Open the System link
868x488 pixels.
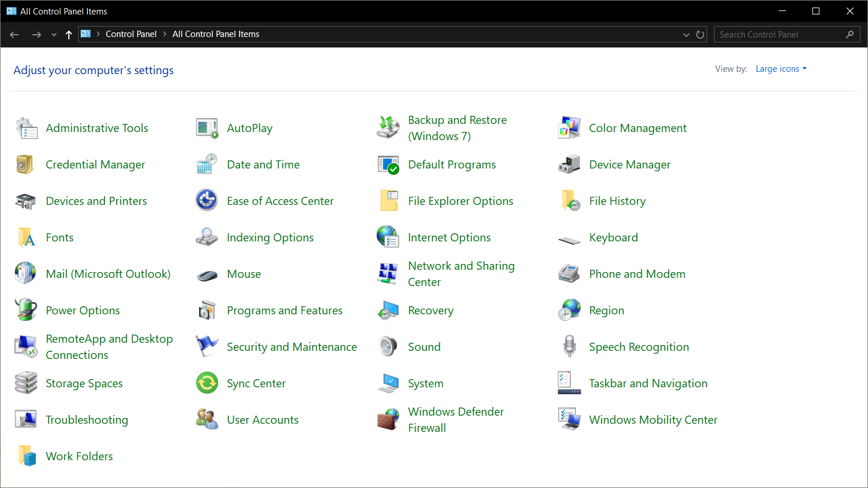click(425, 383)
